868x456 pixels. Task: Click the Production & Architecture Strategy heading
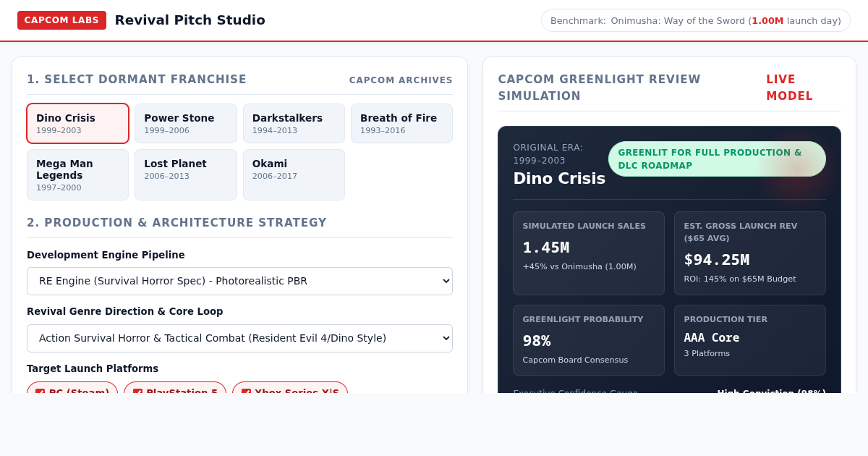(176, 223)
